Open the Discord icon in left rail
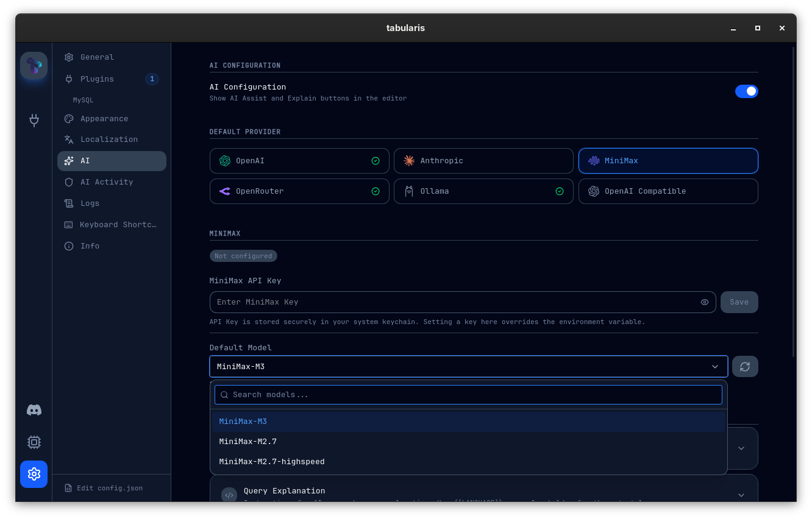Screen dimensions: 812x519 click(34, 410)
